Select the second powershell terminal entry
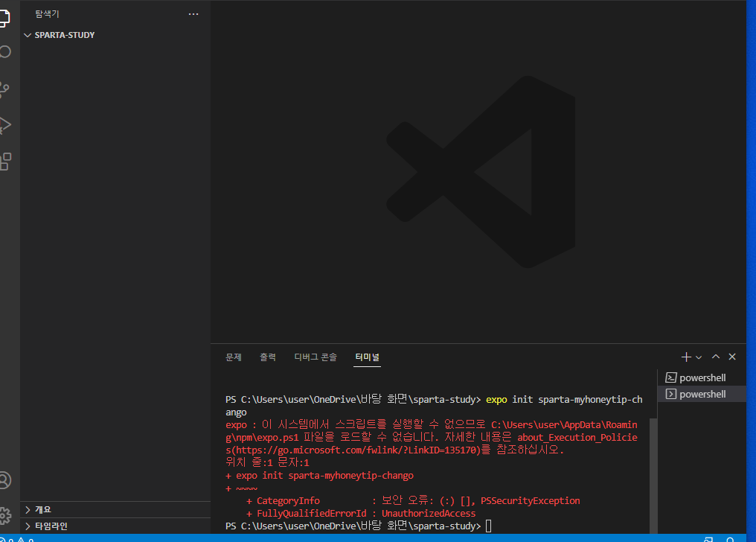The image size is (756, 542). pyautogui.click(x=702, y=394)
